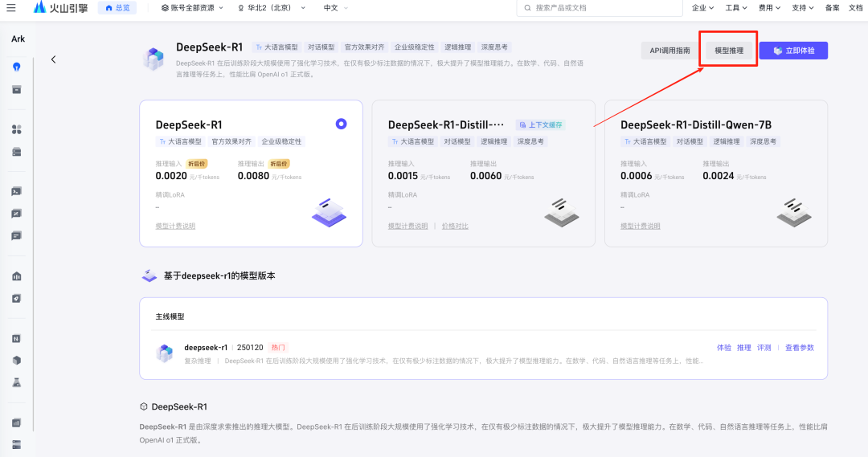Open 模型计费说明 link in DeepSeek-R1-Distill-Qwen-7B card
The height and width of the screenshot is (457, 868).
pos(641,226)
